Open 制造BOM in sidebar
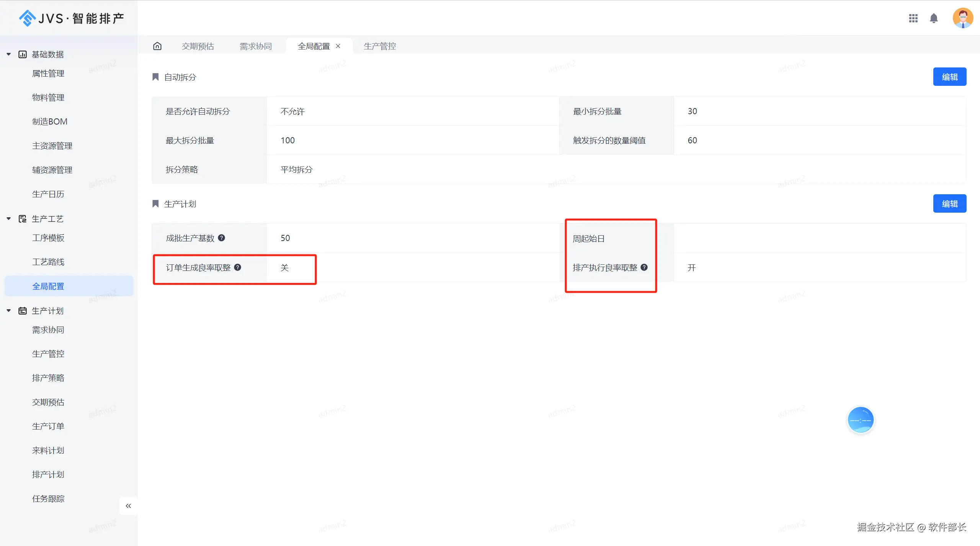The width and height of the screenshot is (980, 546). coord(50,121)
